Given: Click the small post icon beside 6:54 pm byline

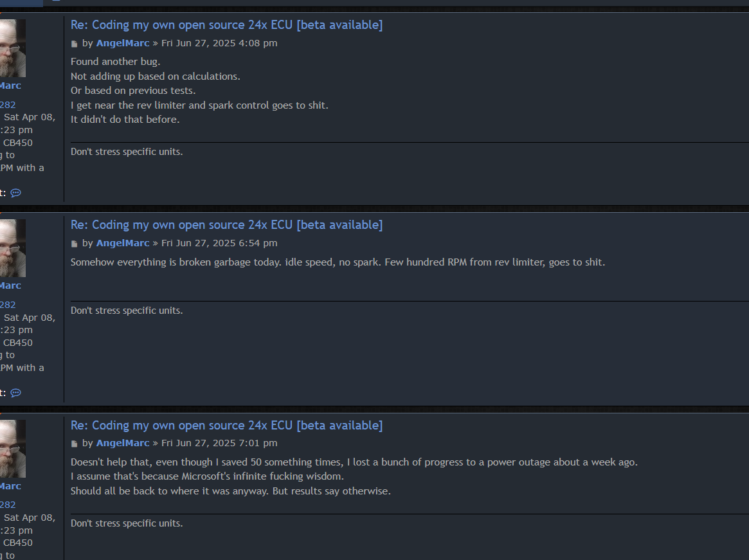Looking at the screenshot, I should click(75, 244).
